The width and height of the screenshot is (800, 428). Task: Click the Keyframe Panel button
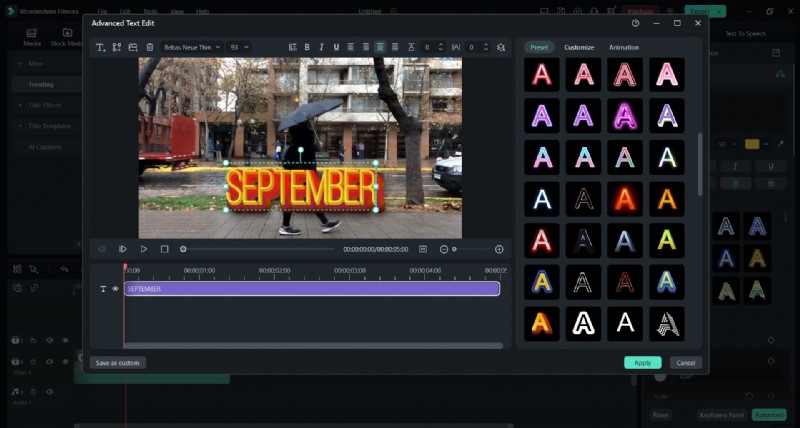[x=721, y=415]
